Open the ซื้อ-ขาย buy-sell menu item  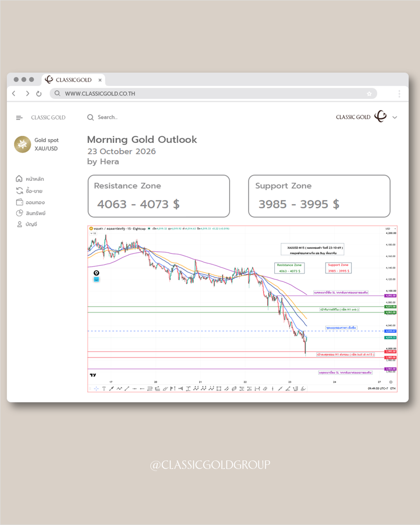click(29, 191)
